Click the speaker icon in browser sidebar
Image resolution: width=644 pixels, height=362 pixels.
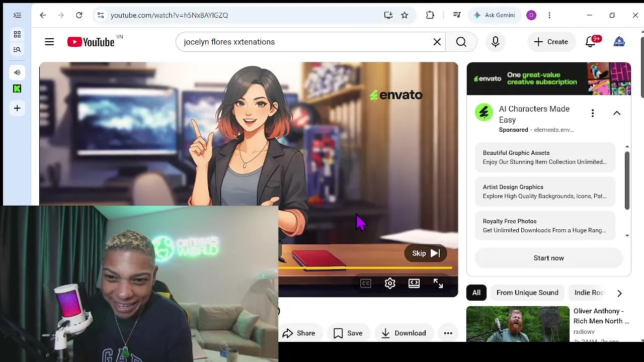click(x=17, y=72)
